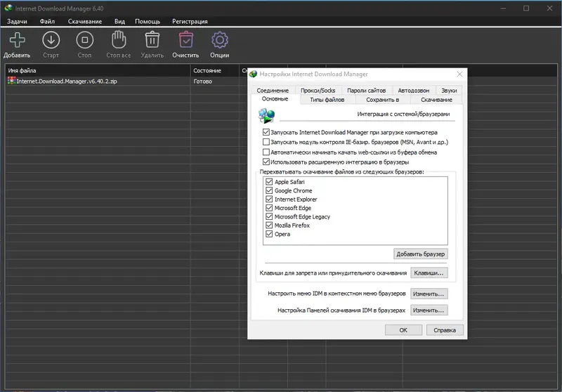Open the Задачи menu

pos(17,22)
